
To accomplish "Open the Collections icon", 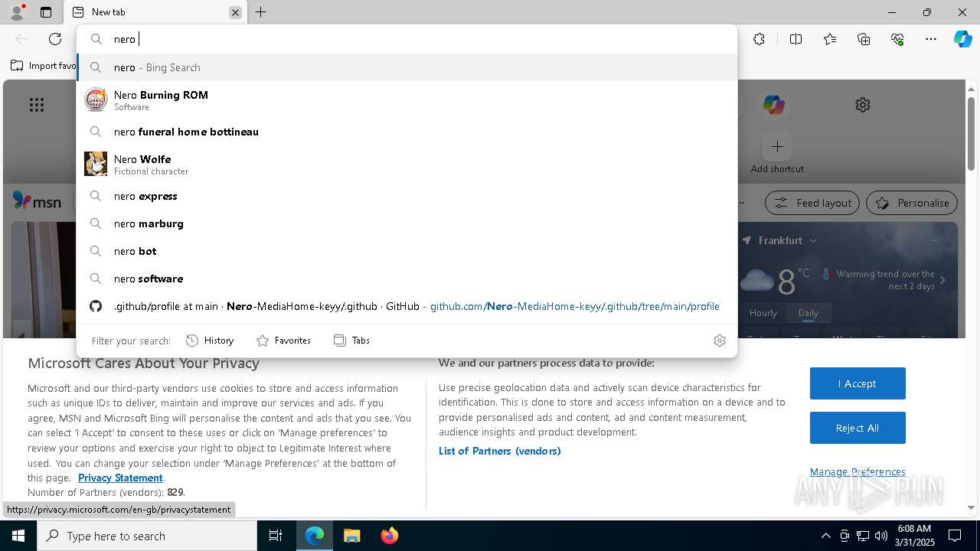I will [864, 39].
